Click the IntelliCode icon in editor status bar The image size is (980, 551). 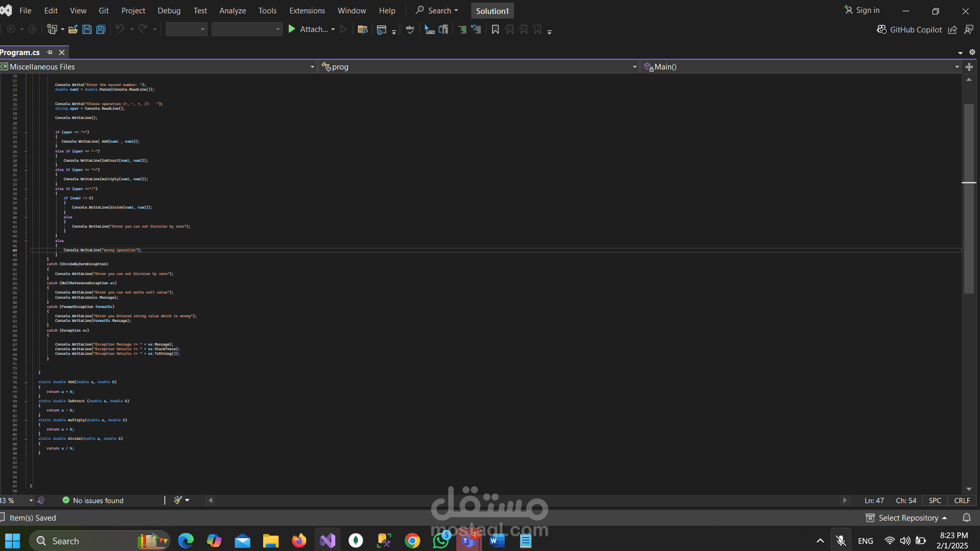pyautogui.click(x=41, y=501)
